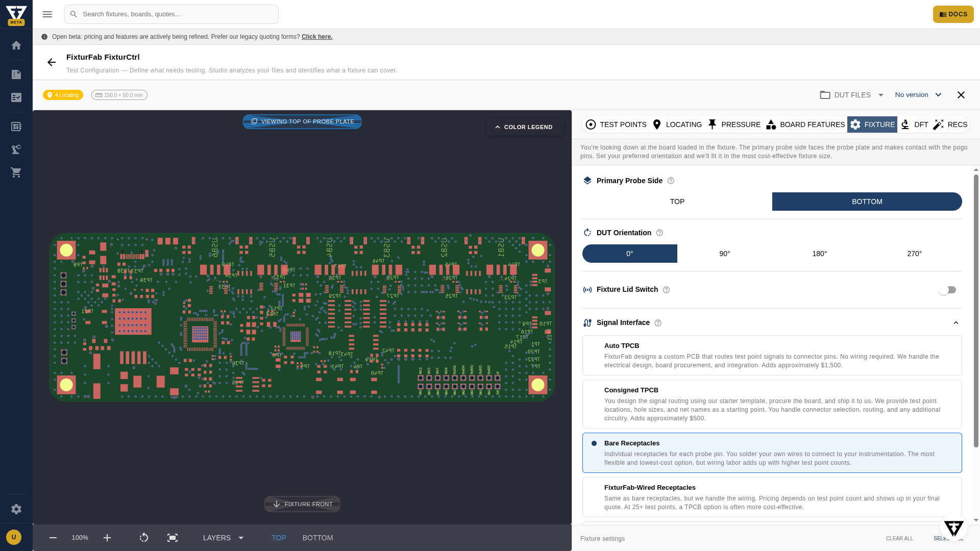Set DUT orientation to 180°

(820, 254)
